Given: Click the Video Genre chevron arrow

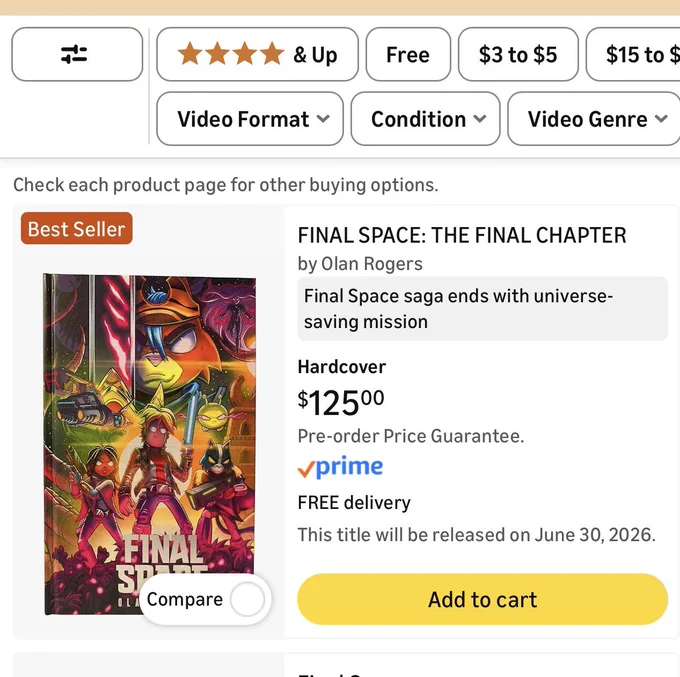Looking at the screenshot, I should 661,118.
